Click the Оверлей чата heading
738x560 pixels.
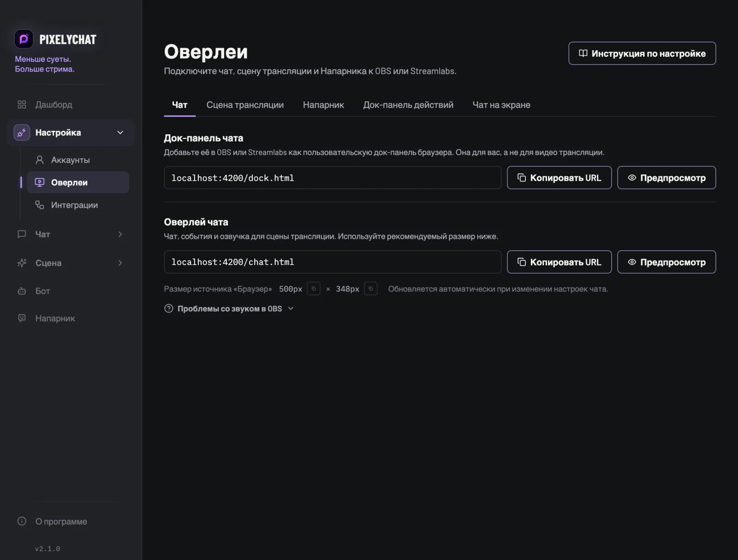point(196,222)
